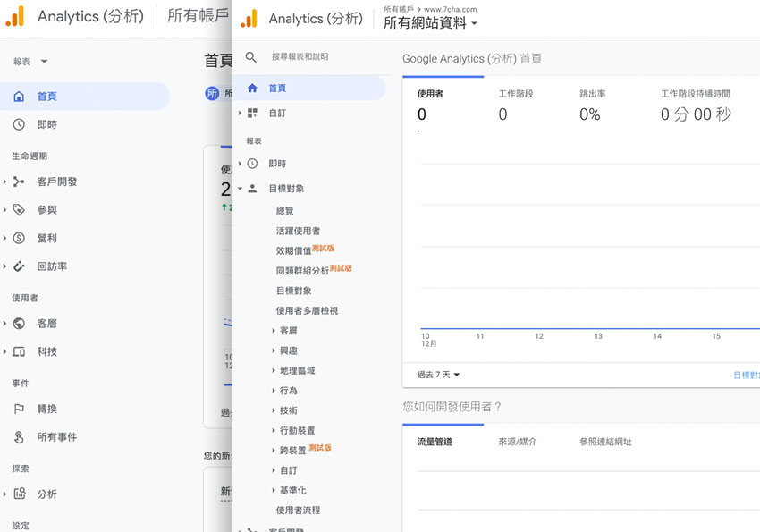Click Analytics logo in right window header
The height and width of the screenshot is (532, 760).
[x=249, y=19]
